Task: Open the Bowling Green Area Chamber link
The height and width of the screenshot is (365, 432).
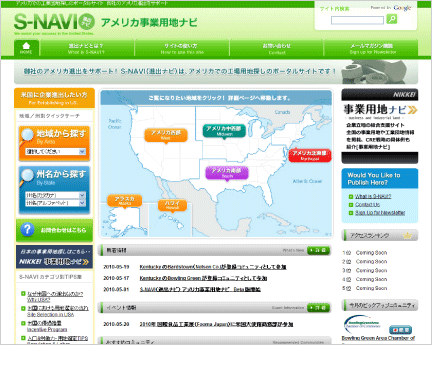Action: pyautogui.click(x=378, y=338)
